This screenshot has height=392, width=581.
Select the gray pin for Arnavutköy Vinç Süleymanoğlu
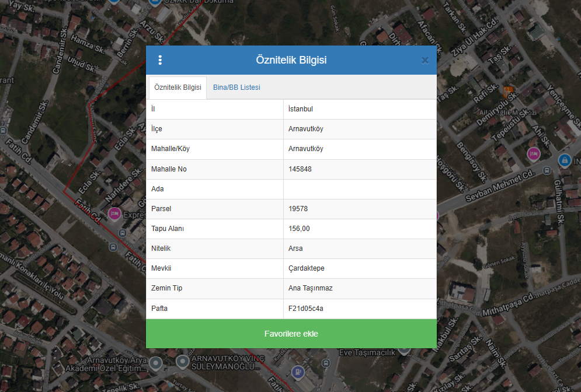coord(183,363)
